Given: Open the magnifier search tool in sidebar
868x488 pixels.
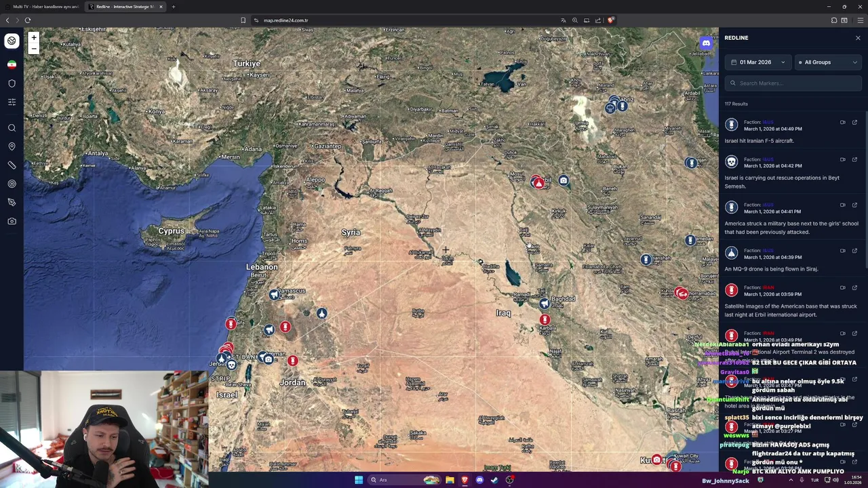Looking at the screenshot, I should click(12, 128).
